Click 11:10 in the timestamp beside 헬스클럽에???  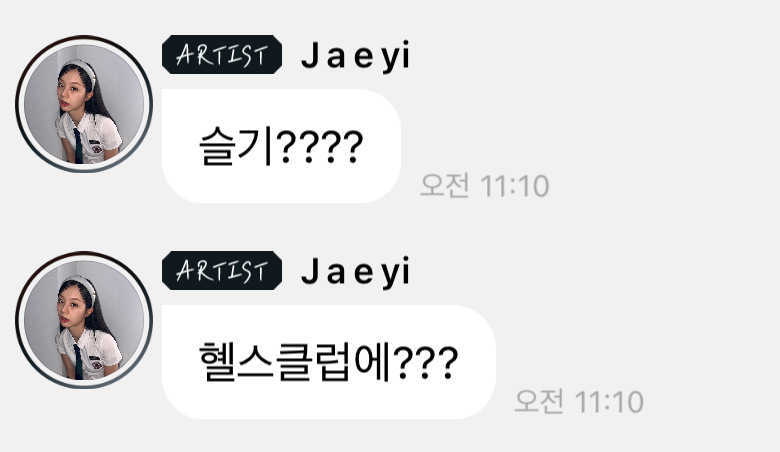coord(609,402)
